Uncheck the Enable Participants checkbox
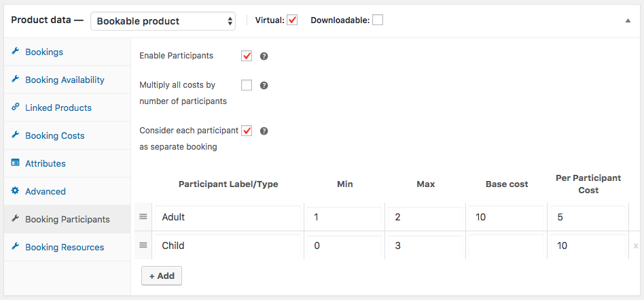The width and height of the screenshot is (644, 300). tap(247, 56)
